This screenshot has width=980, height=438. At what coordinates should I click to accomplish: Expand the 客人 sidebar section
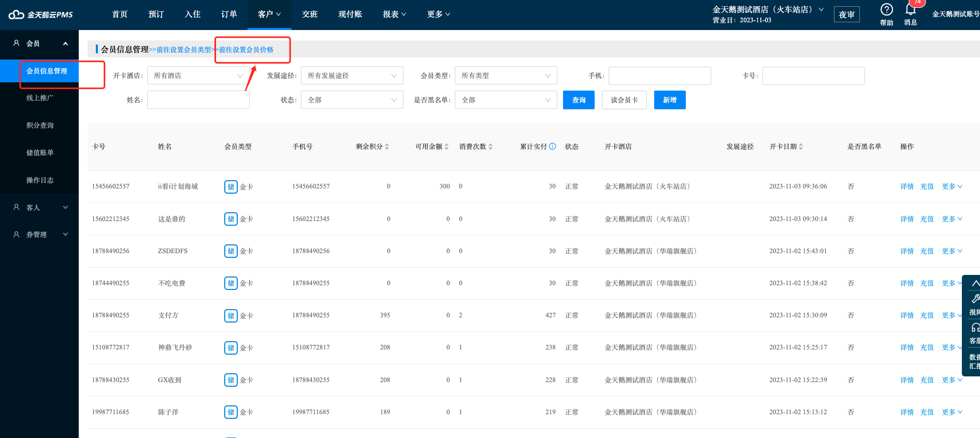[65, 207]
